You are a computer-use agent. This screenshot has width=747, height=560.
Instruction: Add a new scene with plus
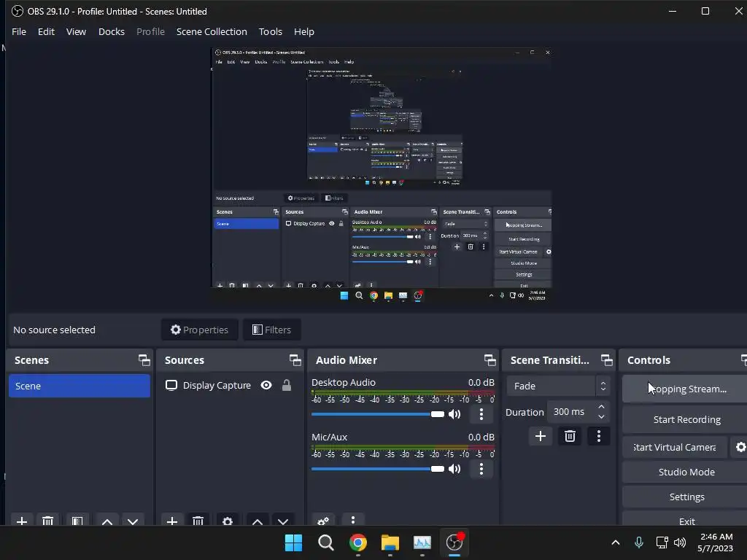click(x=21, y=521)
